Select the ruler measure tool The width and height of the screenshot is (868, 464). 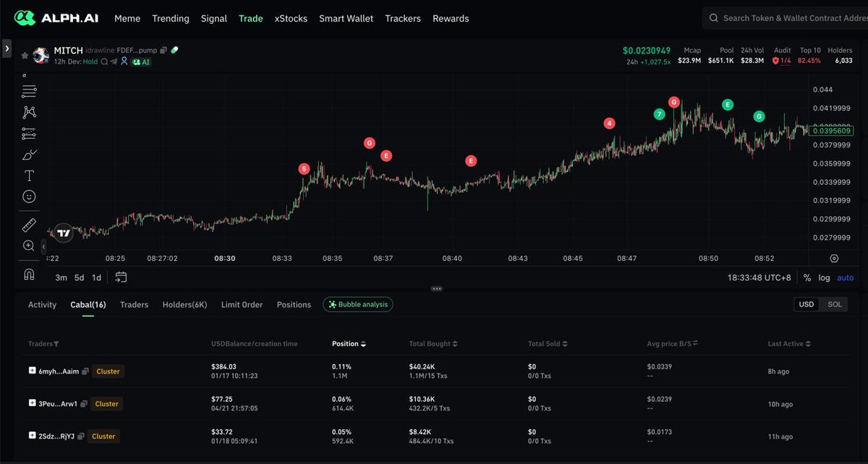(x=29, y=225)
